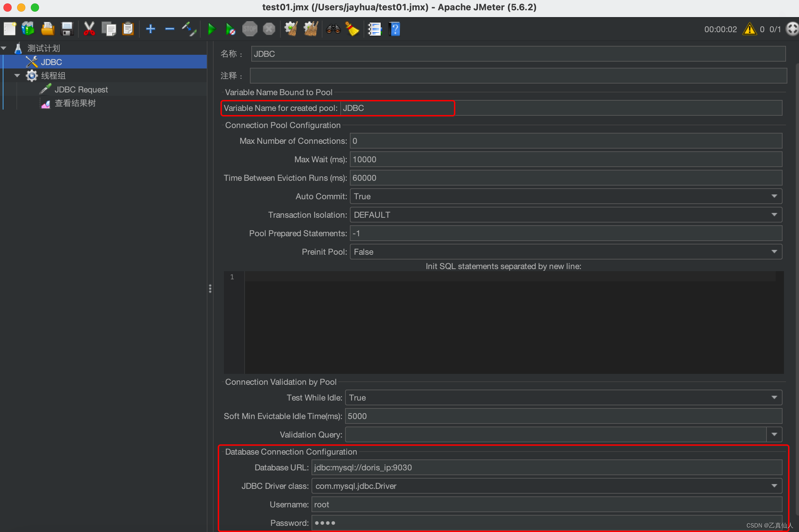Screen dimensions: 799x532
Task: Open Help with question mark icon
Action: point(395,29)
